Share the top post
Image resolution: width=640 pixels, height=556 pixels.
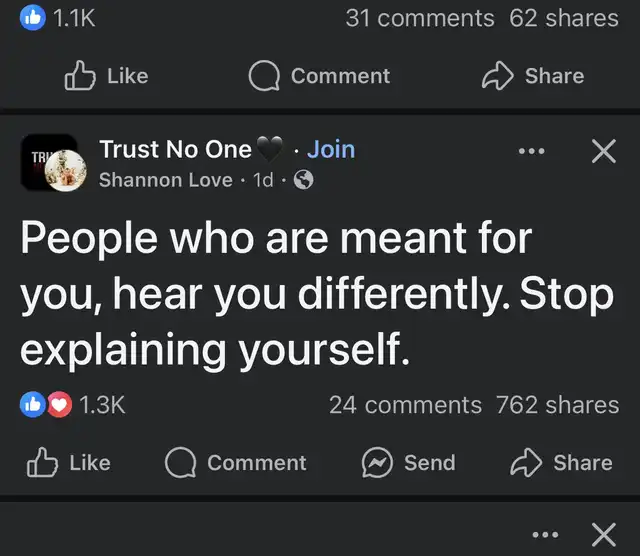pos(535,76)
